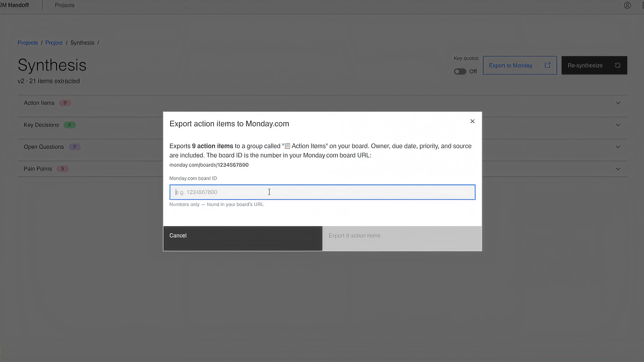Viewport: 644px width, 362px height.
Task: Click the Pain Points count badge 5
Action: [63, 169]
